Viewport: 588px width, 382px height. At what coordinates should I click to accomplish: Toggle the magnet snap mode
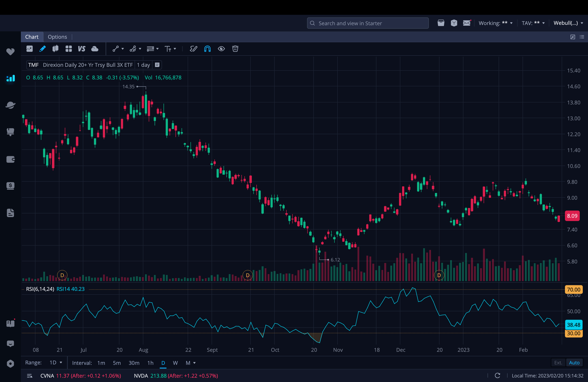pyautogui.click(x=207, y=49)
